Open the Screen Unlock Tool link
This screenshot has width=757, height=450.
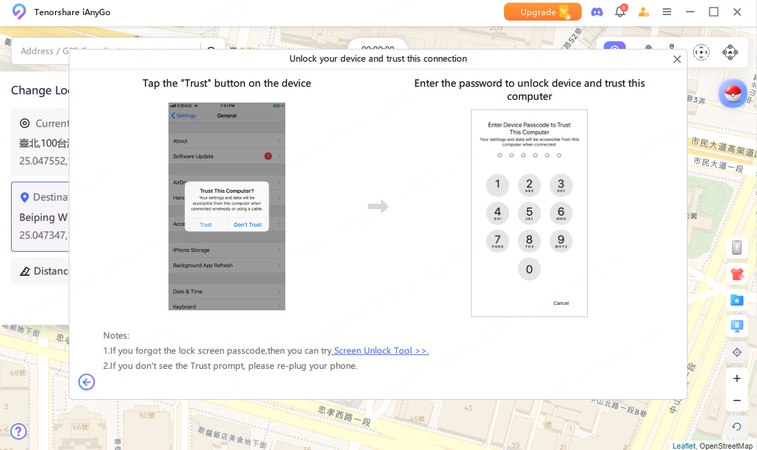[x=380, y=351]
